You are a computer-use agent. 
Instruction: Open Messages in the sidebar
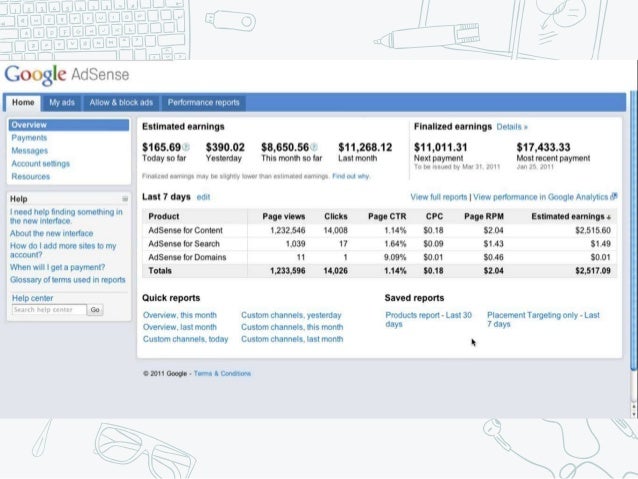[x=30, y=151]
